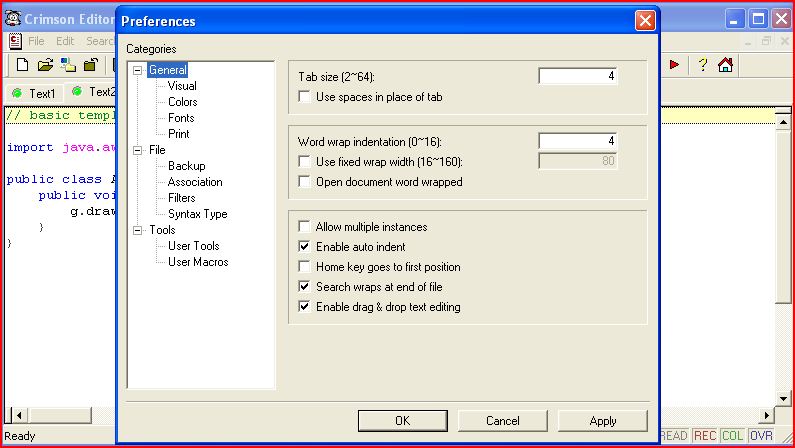The image size is (795, 448).
Task: Click the fixed wrap width field showing 80
Action: [577, 161]
